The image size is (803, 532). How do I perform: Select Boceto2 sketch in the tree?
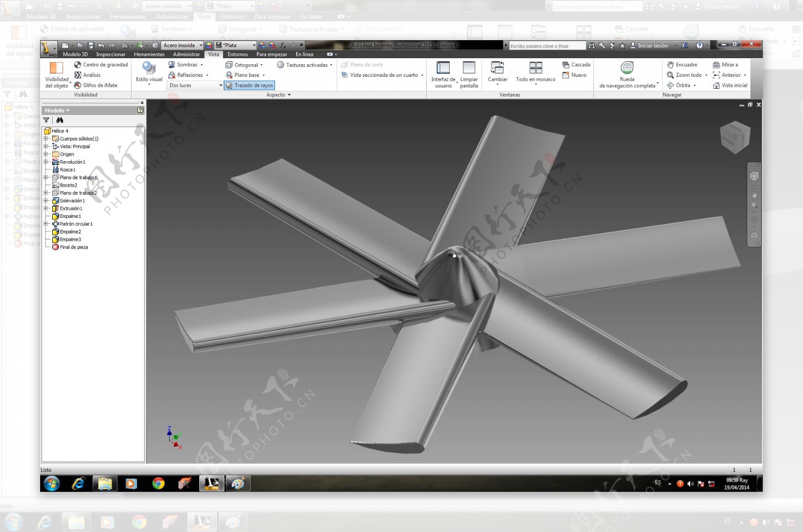click(x=65, y=185)
